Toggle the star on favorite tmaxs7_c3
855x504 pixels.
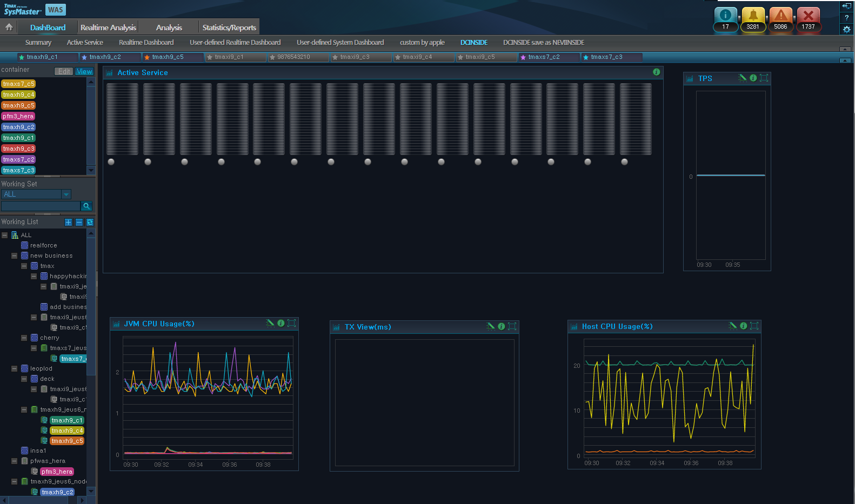pos(586,57)
